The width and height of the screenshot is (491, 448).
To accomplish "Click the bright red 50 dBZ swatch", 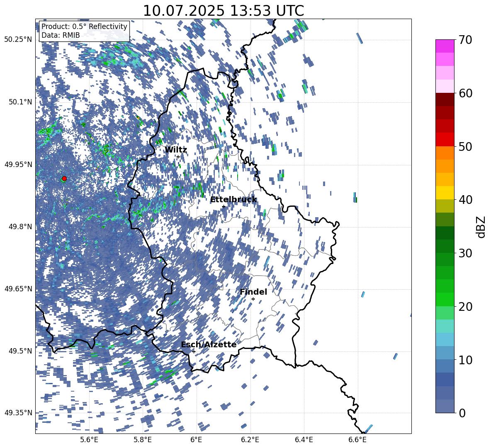I will [445, 140].
